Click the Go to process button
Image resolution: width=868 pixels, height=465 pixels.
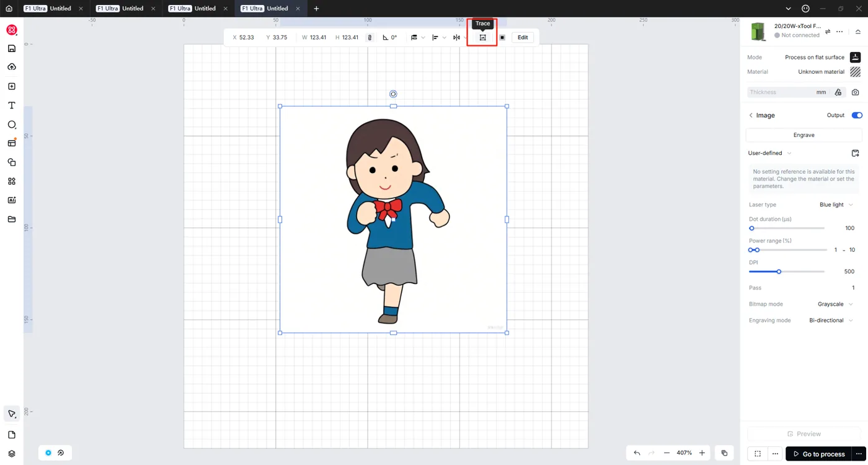[819, 454]
